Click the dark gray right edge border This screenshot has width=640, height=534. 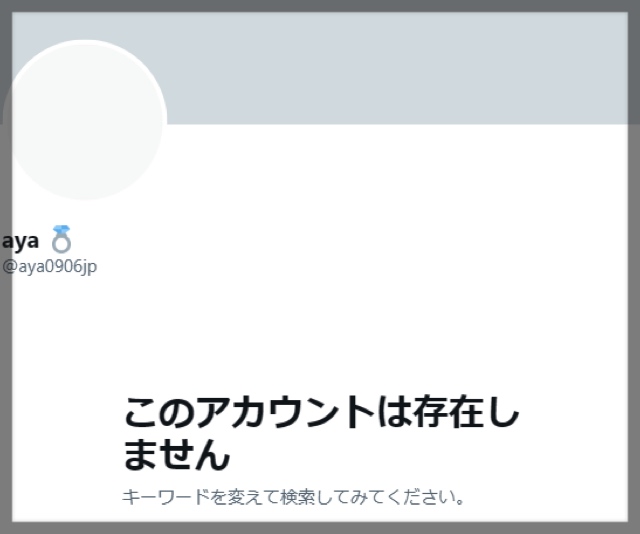coord(634,267)
